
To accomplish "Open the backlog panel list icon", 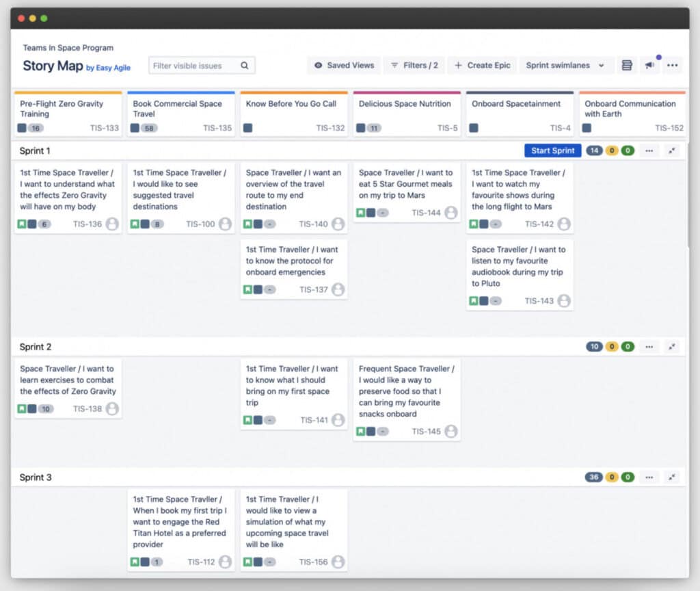I will tap(627, 65).
